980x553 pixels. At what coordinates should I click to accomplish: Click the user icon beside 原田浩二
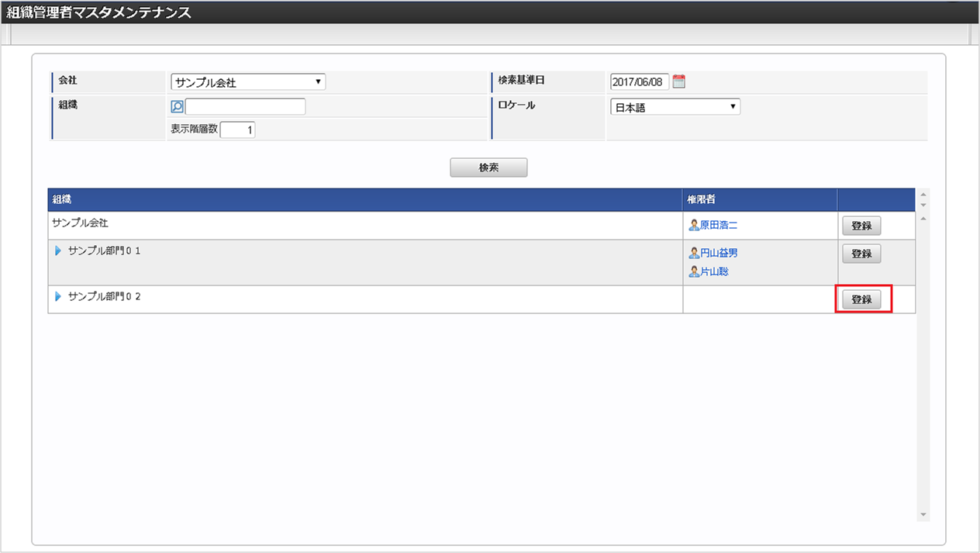tap(694, 226)
